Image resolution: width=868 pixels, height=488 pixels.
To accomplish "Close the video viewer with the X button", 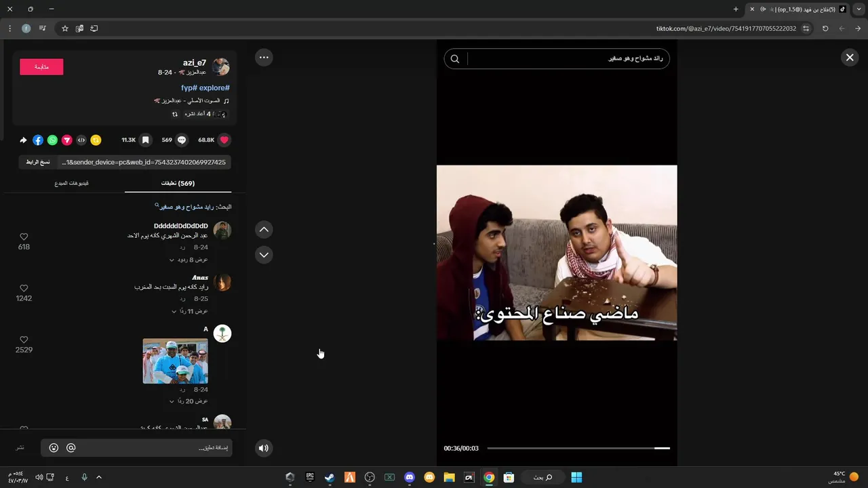I will (850, 58).
